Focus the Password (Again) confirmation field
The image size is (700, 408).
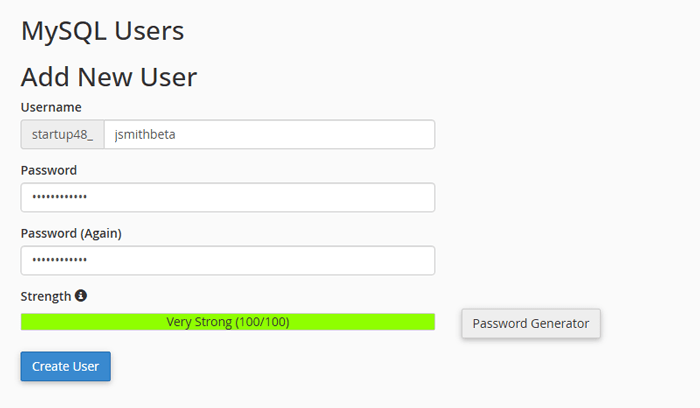click(x=228, y=261)
